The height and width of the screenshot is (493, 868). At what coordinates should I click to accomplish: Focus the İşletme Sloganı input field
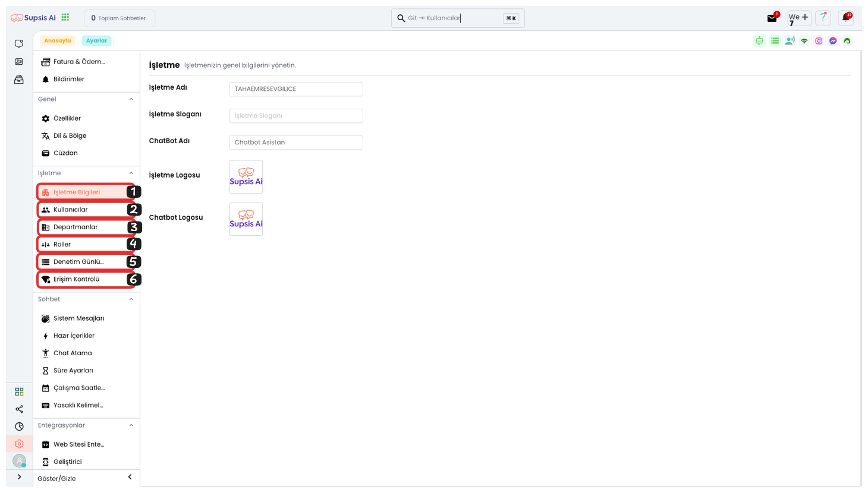point(296,116)
